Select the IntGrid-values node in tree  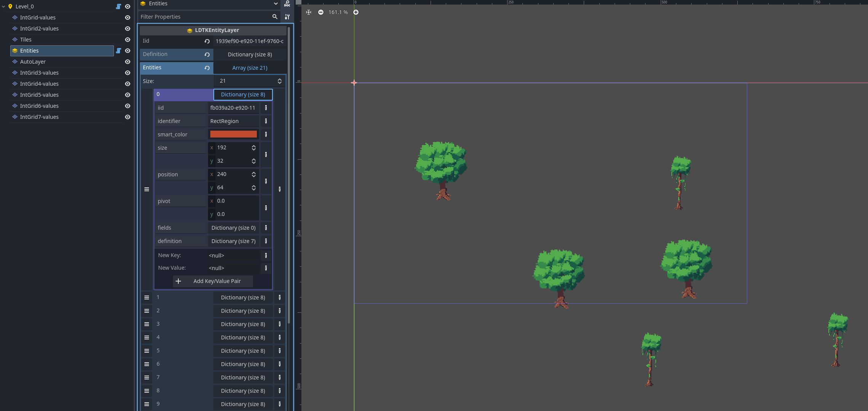pyautogui.click(x=38, y=18)
